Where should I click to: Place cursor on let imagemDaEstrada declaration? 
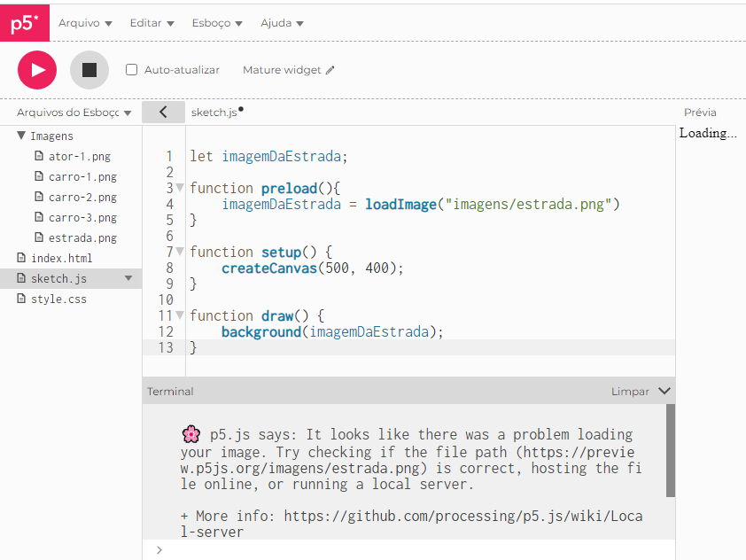point(268,157)
